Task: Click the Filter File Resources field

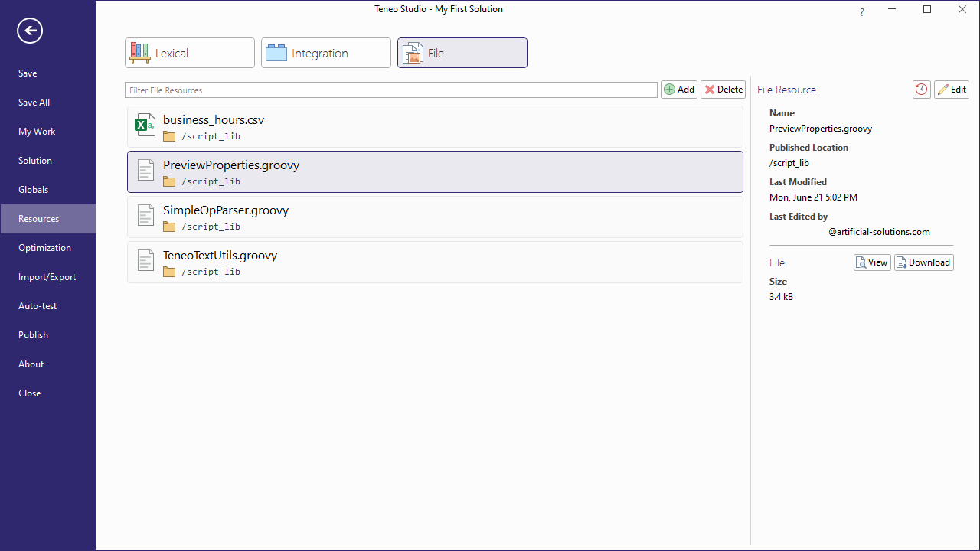Action: click(391, 90)
